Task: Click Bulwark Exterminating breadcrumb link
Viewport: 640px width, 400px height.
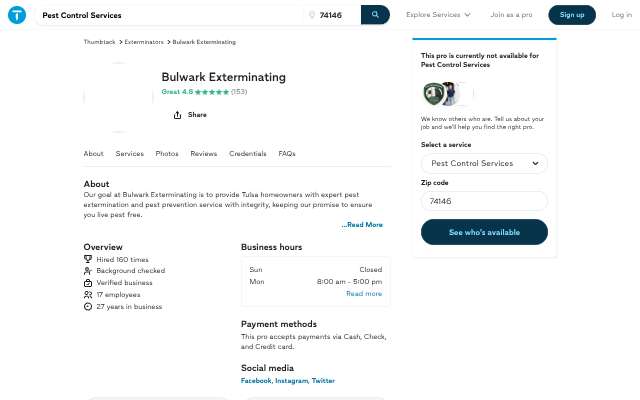Action: tap(204, 42)
